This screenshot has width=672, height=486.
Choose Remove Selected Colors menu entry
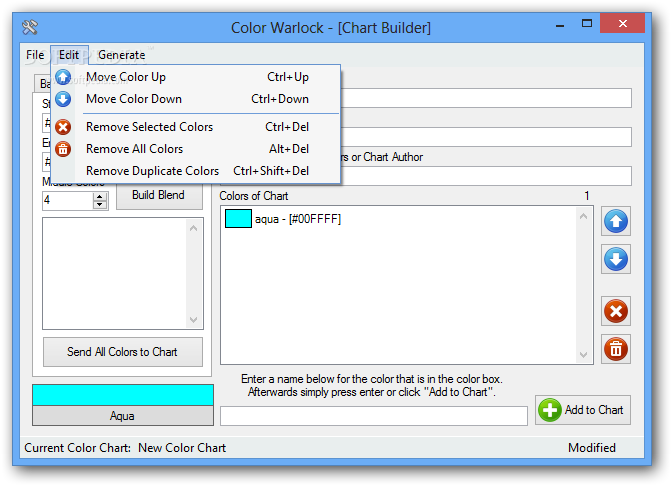point(196,127)
